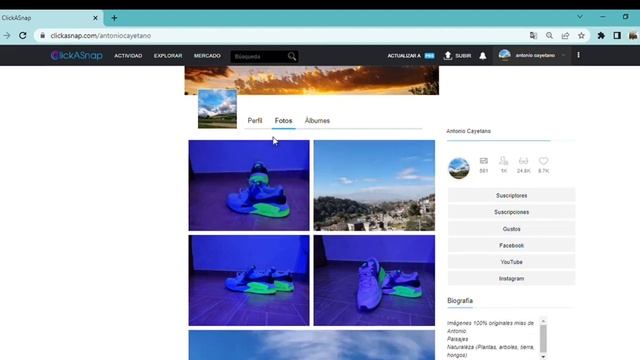
Task: Click the sidebar round avatar
Action: [459, 168]
